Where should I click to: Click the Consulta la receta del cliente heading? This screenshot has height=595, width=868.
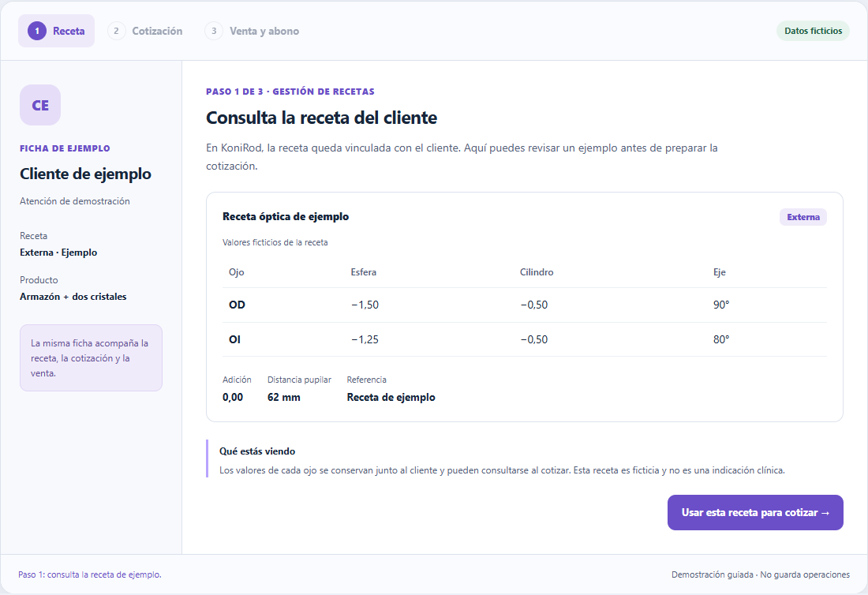click(322, 118)
